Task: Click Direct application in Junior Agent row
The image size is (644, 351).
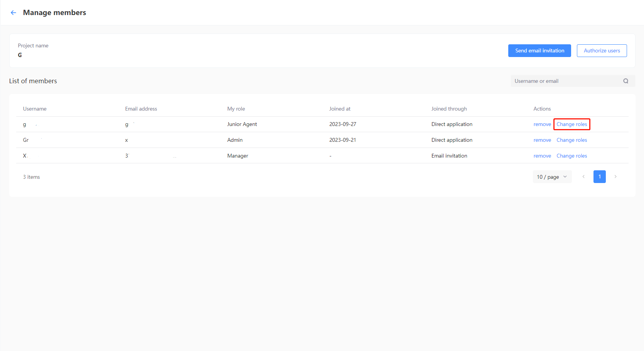Action: (452, 124)
